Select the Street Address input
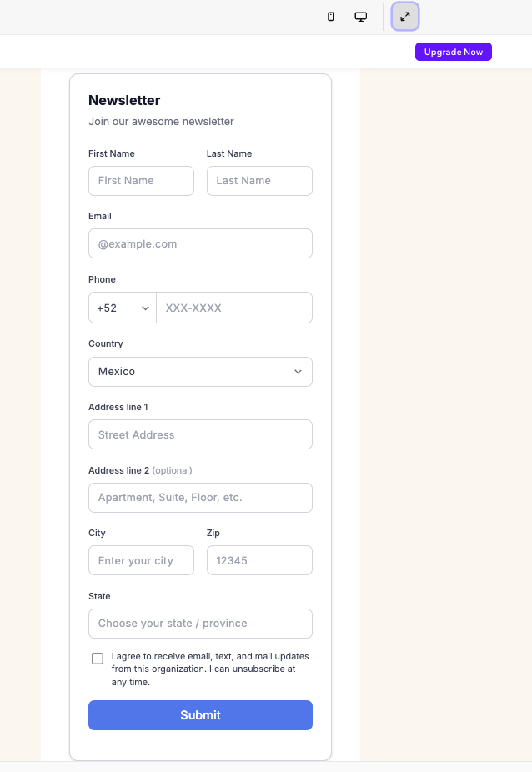This screenshot has height=772, width=532. click(200, 434)
